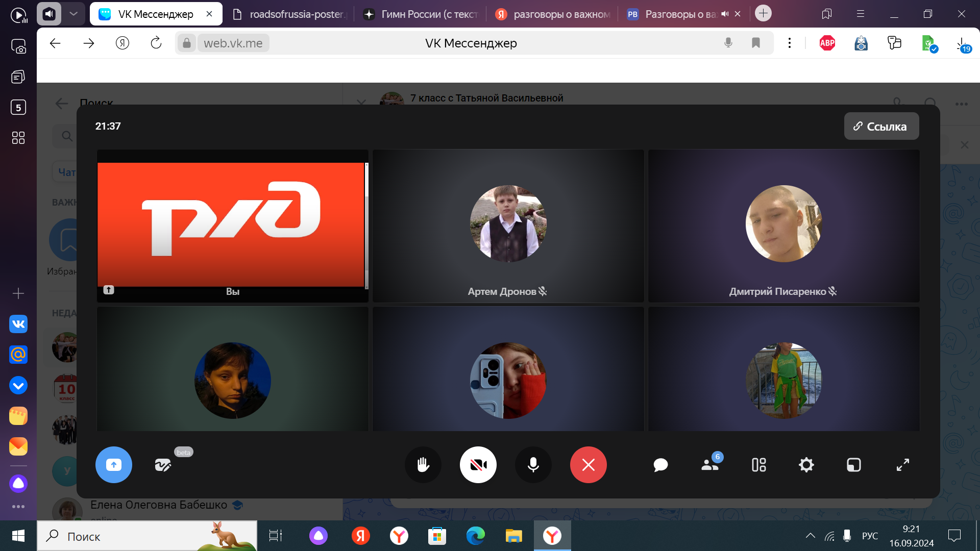This screenshot has height=551, width=980.
Task: Open the sidebar tab counter showing 5
Action: coord(18,108)
